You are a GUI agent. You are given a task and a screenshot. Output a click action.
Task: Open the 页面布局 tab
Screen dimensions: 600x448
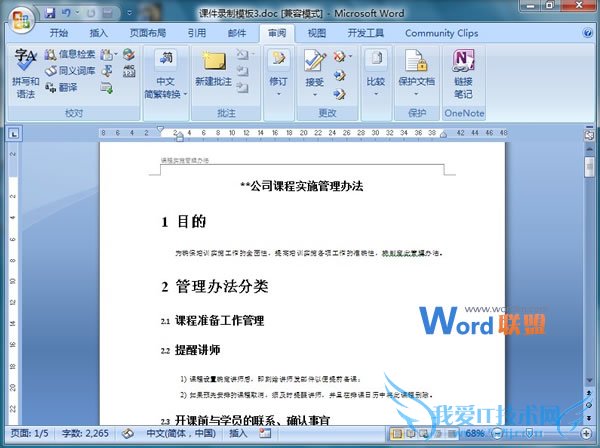pyautogui.click(x=148, y=33)
